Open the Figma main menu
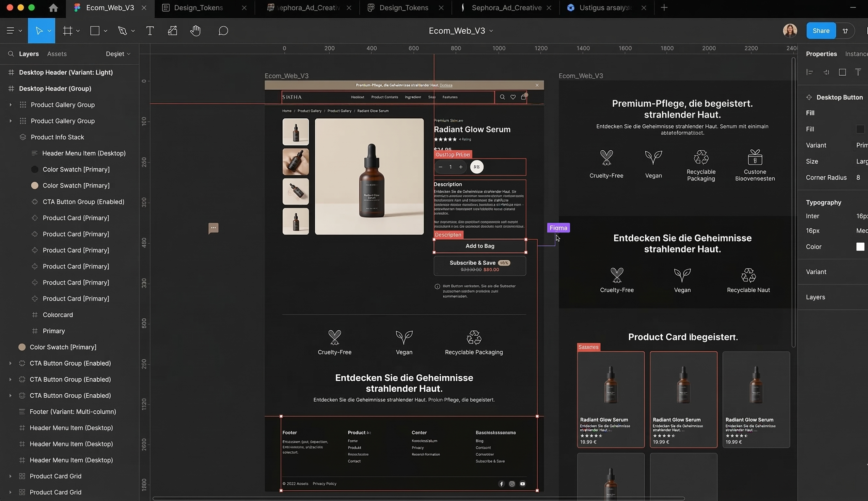868x501 pixels. point(11,31)
